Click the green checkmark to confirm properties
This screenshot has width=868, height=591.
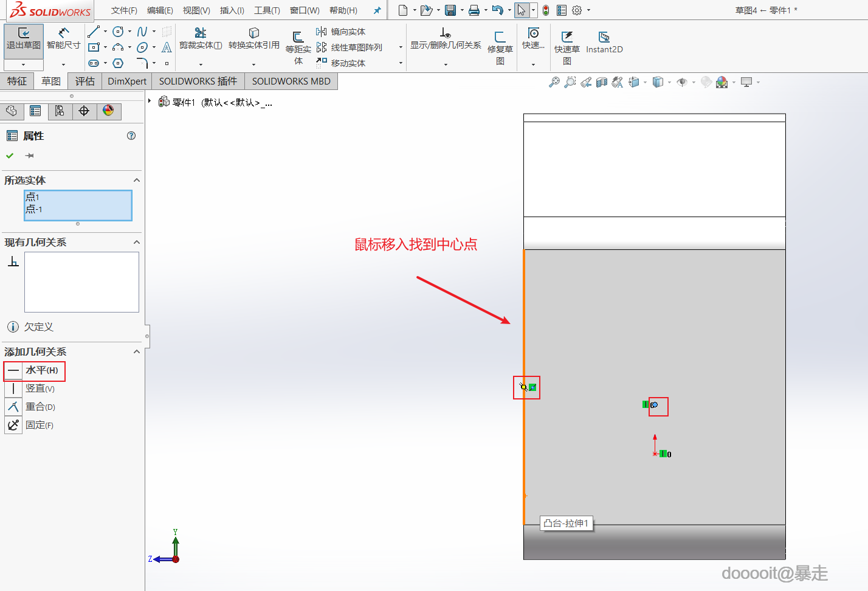coord(10,156)
